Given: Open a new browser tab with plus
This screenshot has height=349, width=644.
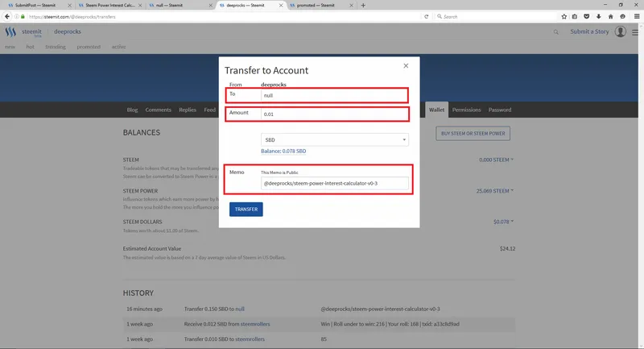Looking at the screenshot, I should 363,6.
